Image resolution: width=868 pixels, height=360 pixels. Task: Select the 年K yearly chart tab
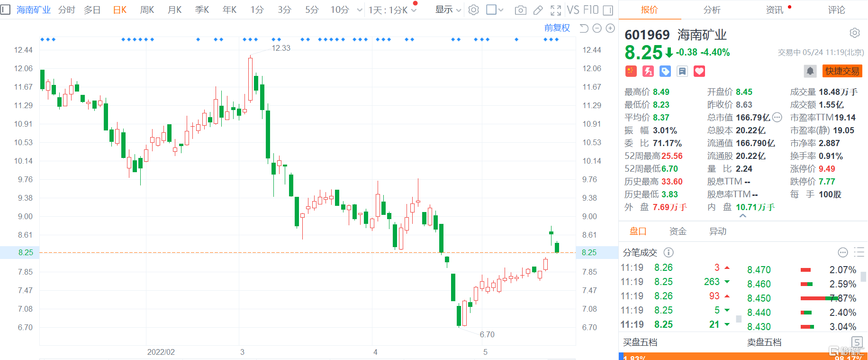230,10
